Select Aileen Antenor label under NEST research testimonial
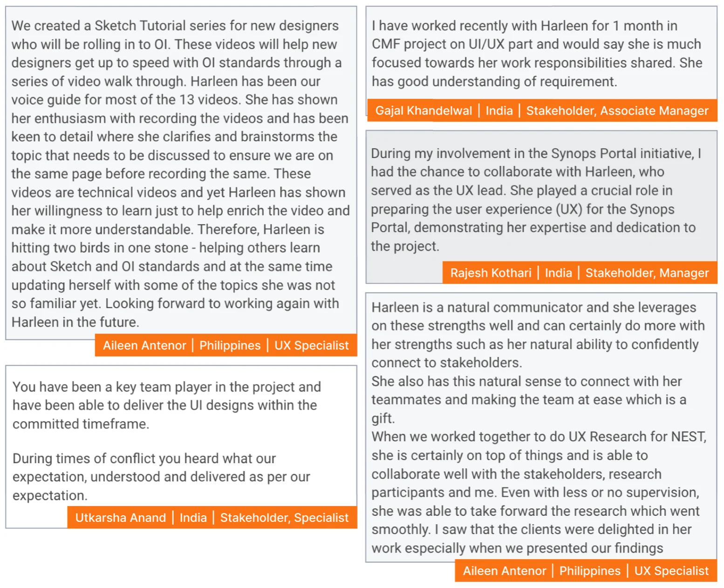Screen dimensions: 724x588 coord(505,571)
